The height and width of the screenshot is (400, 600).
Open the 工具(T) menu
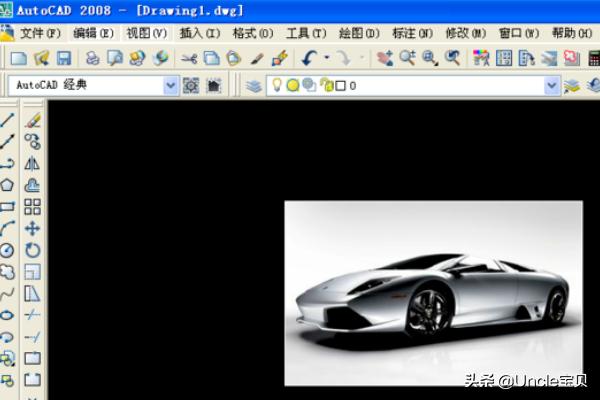coord(307,34)
